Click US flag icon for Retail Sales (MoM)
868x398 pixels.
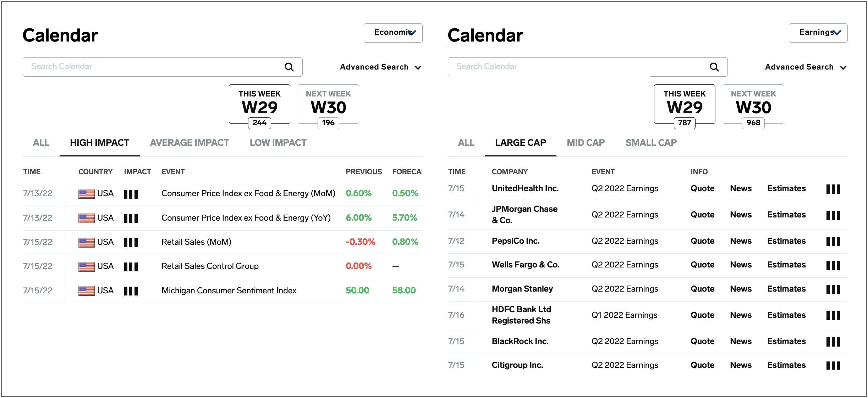click(x=86, y=242)
